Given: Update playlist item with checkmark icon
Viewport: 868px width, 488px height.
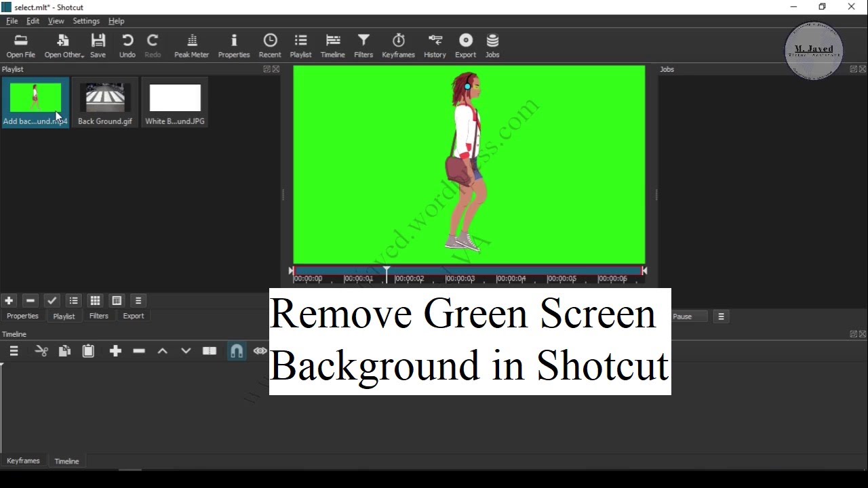Looking at the screenshot, I should 52,301.
